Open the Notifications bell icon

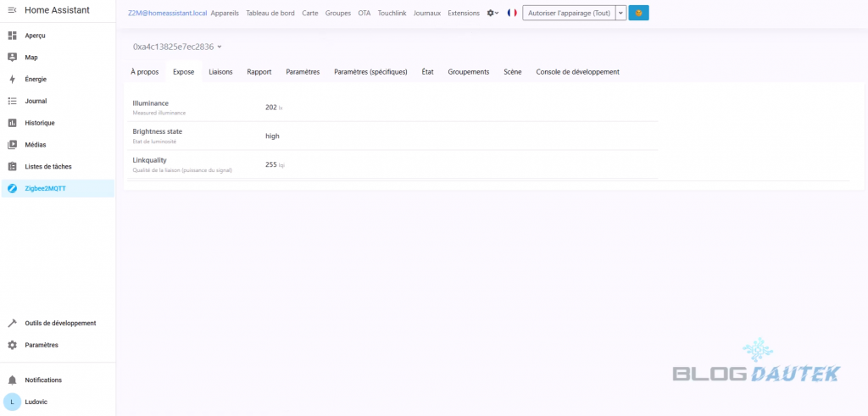tap(12, 380)
